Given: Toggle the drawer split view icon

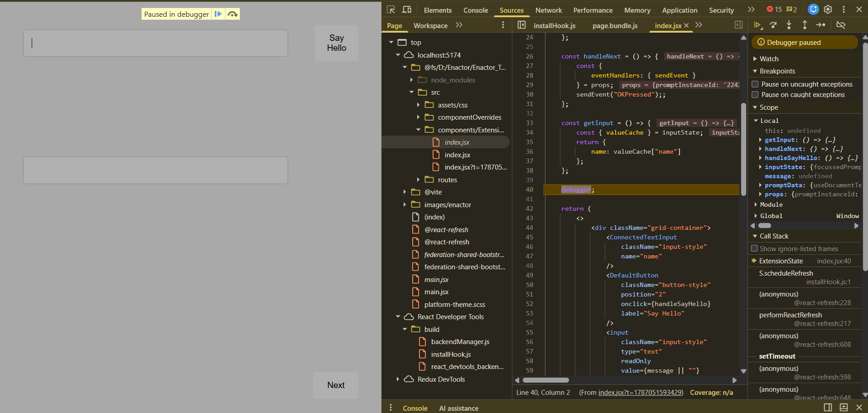Looking at the screenshot, I should 828,407.
